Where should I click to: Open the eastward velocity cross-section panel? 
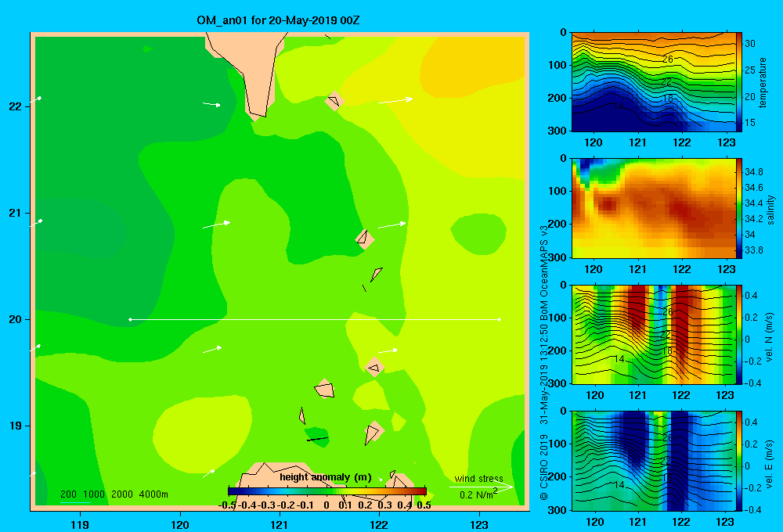point(653,461)
